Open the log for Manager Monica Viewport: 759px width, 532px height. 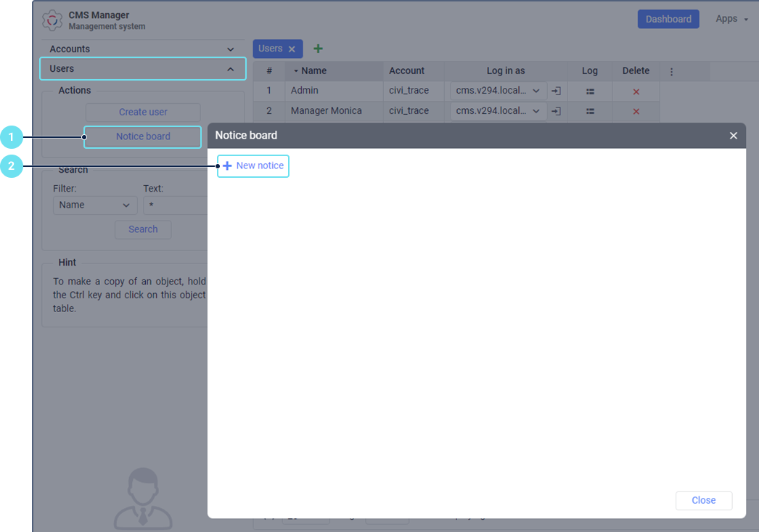tap(590, 111)
